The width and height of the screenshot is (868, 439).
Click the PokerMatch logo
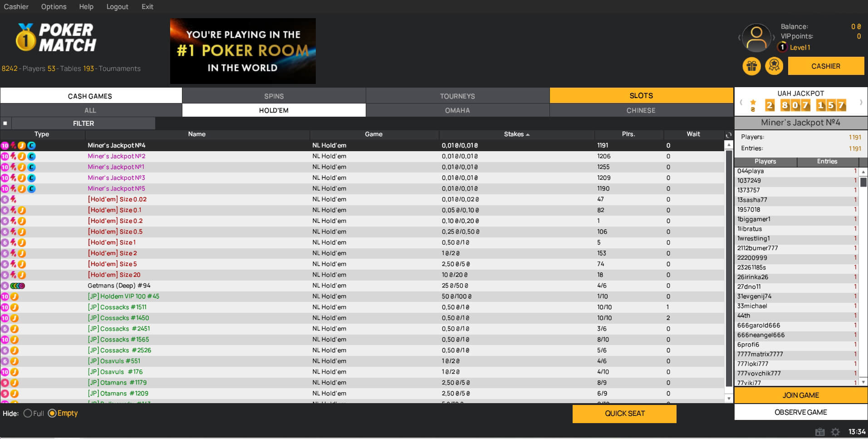(x=56, y=38)
